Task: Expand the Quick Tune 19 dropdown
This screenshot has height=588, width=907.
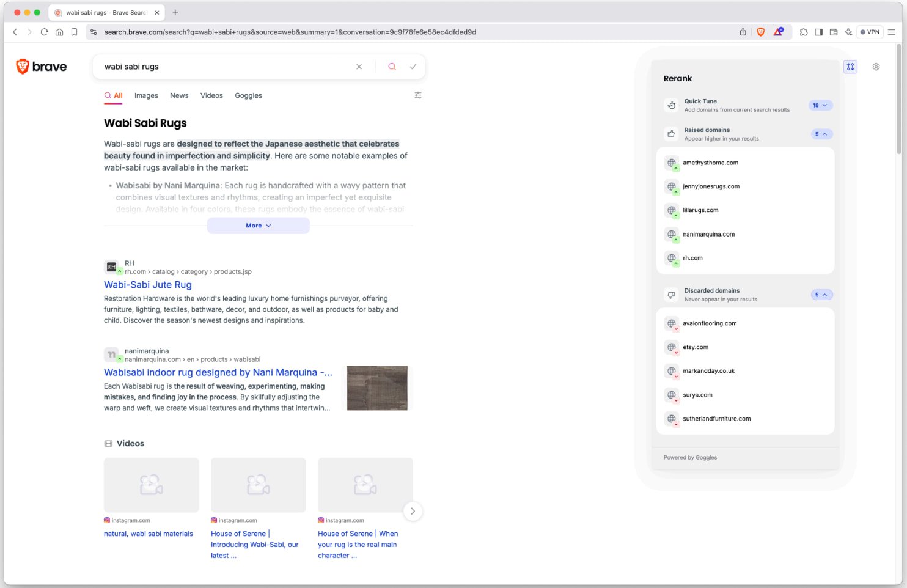Action: coord(820,105)
